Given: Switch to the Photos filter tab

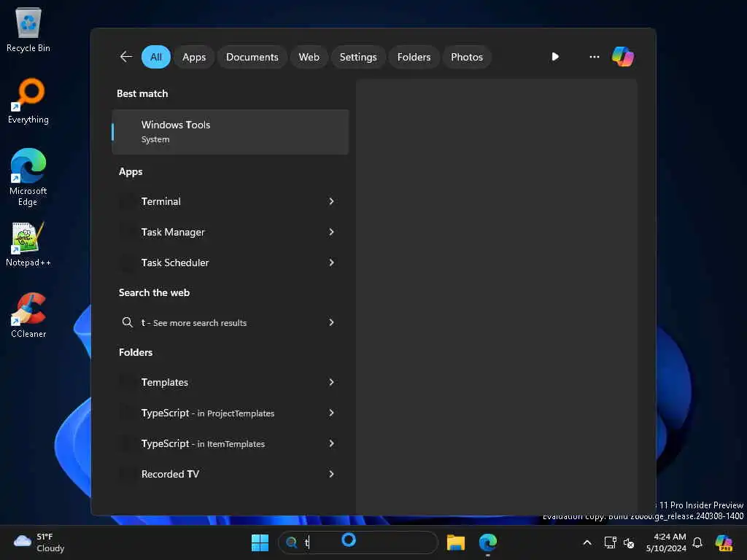Looking at the screenshot, I should [x=466, y=57].
